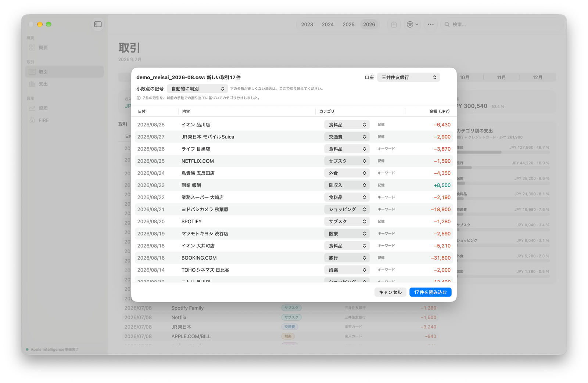Select マツモトキヨシ 渋谷店 row text
588x383 pixels.
point(205,234)
